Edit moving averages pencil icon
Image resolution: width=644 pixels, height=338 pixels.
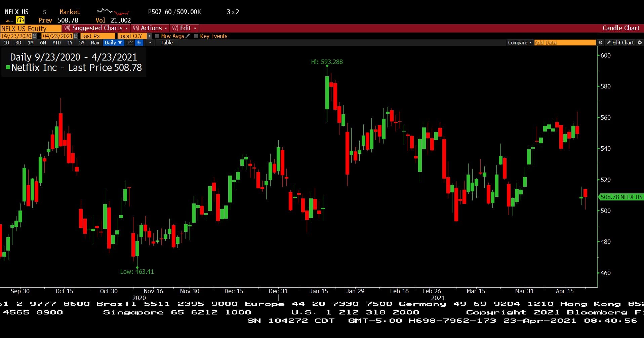[x=188, y=36]
